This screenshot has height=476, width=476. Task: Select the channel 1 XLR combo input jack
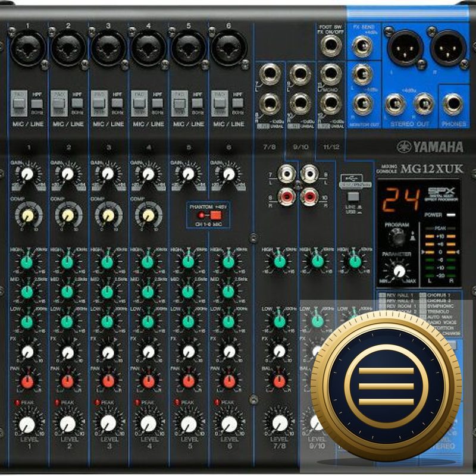[27, 48]
